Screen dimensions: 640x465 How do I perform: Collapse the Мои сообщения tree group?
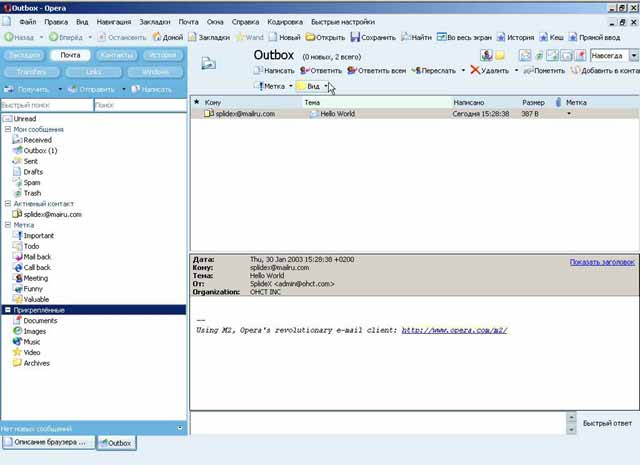7,129
